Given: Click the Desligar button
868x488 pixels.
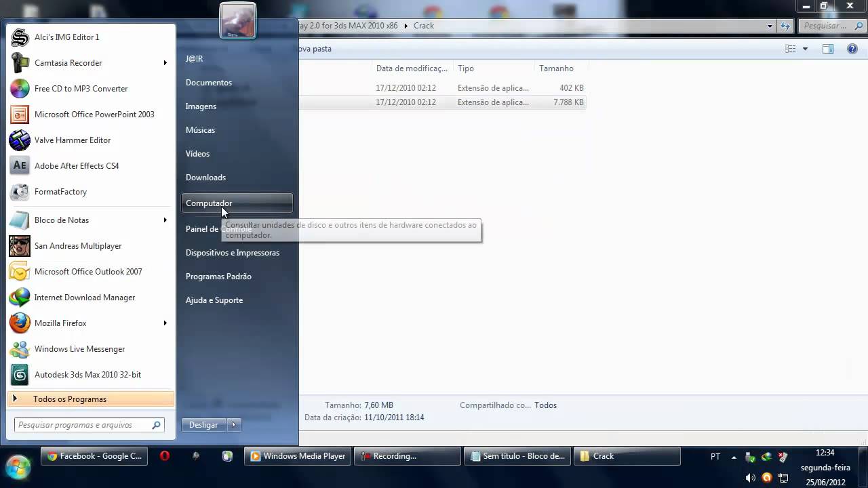Looking at the screenshot, I should 203,425.
